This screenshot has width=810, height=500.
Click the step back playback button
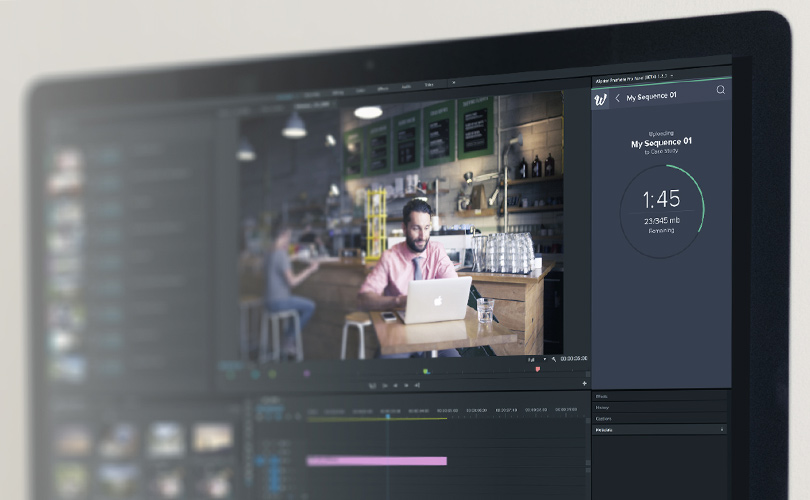pos(395,385)
